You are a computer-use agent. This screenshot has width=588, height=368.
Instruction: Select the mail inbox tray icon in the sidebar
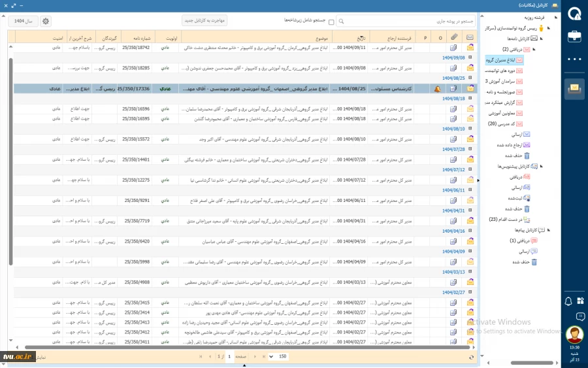[x=574, y=89]
